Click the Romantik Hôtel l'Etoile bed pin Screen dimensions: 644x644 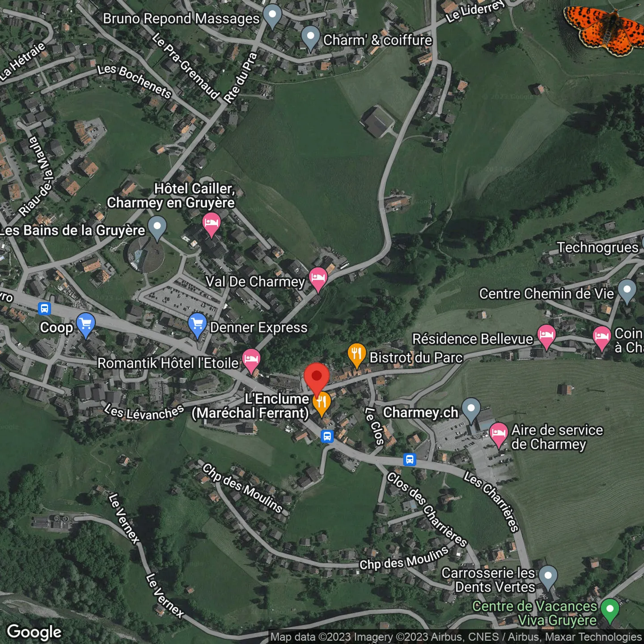tap(251, 361)
